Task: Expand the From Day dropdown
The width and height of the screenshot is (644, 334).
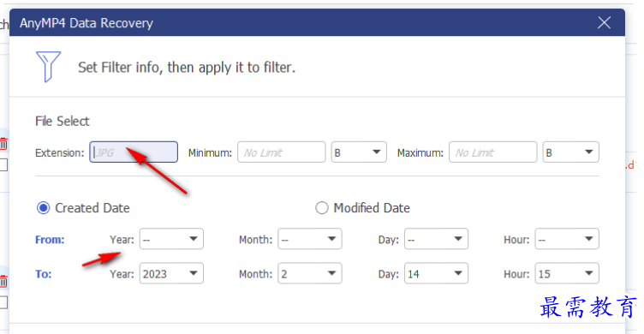Action: click(436, 239)
